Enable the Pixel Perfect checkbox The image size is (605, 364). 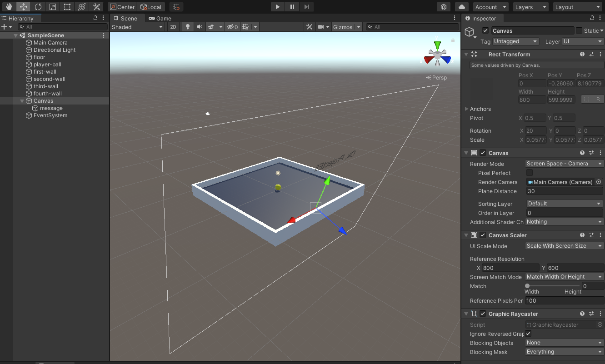530,173
